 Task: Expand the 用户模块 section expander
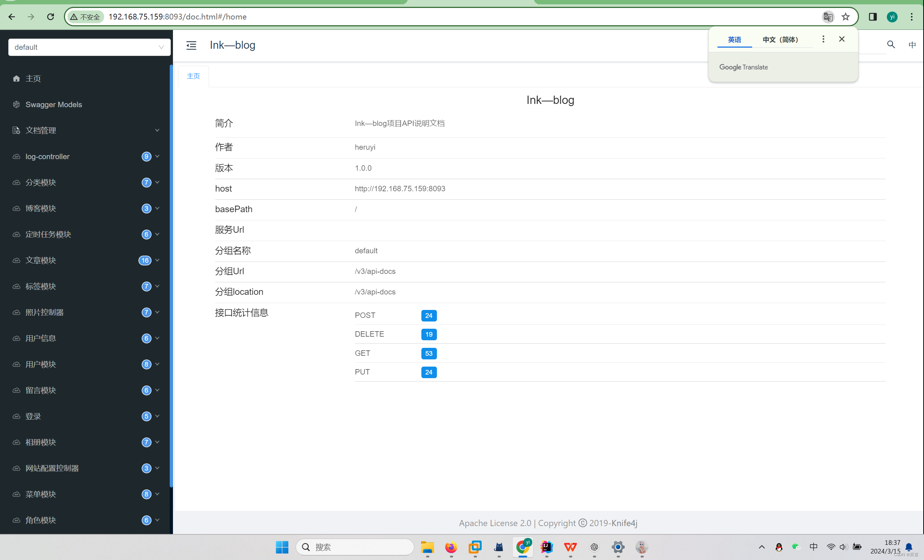tap(157, 364)
